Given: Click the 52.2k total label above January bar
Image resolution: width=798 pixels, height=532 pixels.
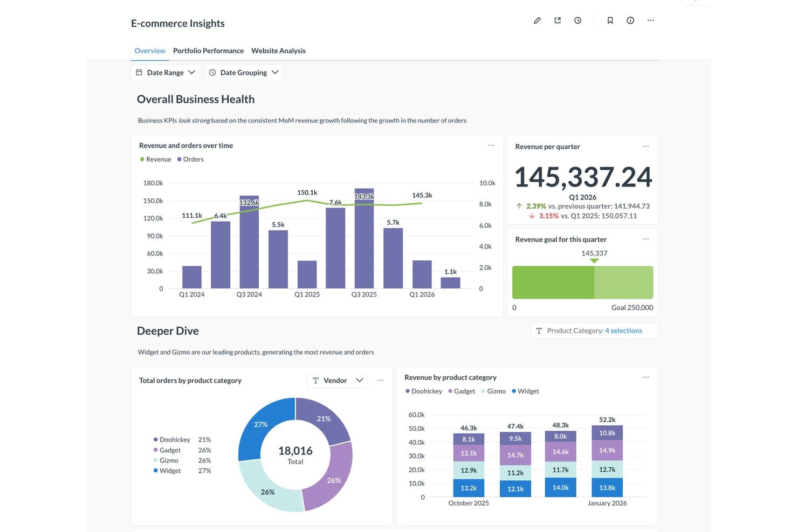Looking at the screenshot, I should point(607,419).
